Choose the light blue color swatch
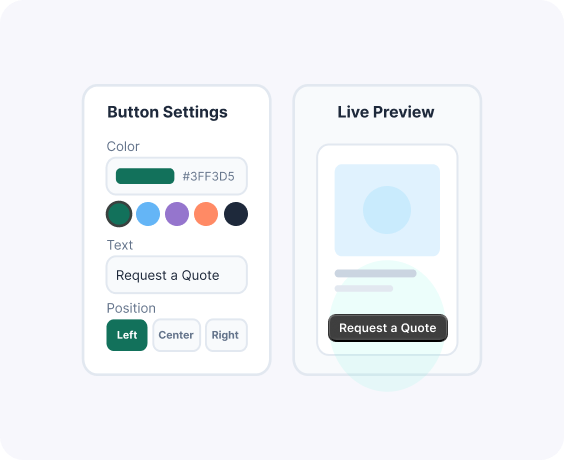This screenshot has width=564, height=460. pyautogui.click(x=148, y=214)
